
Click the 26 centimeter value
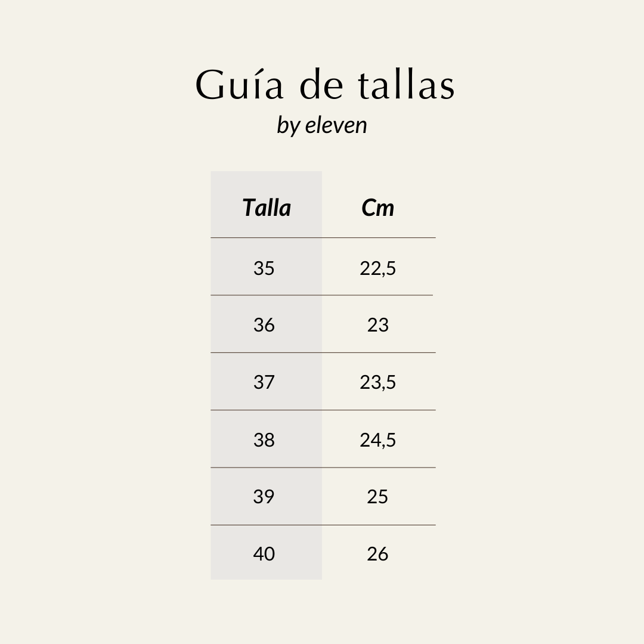point(378,553)
